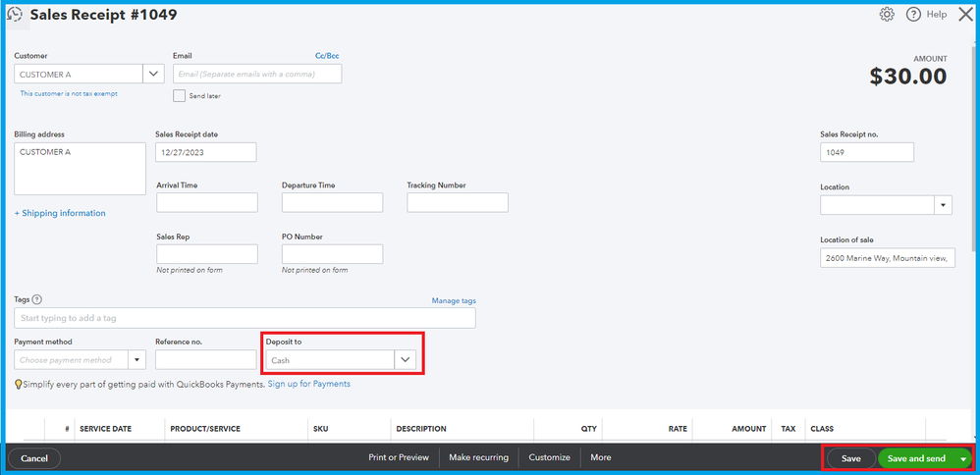This screenshot has height=475, width=980.
Task: Open the Save and send arrow menu
Action: (x=963, y=459)
